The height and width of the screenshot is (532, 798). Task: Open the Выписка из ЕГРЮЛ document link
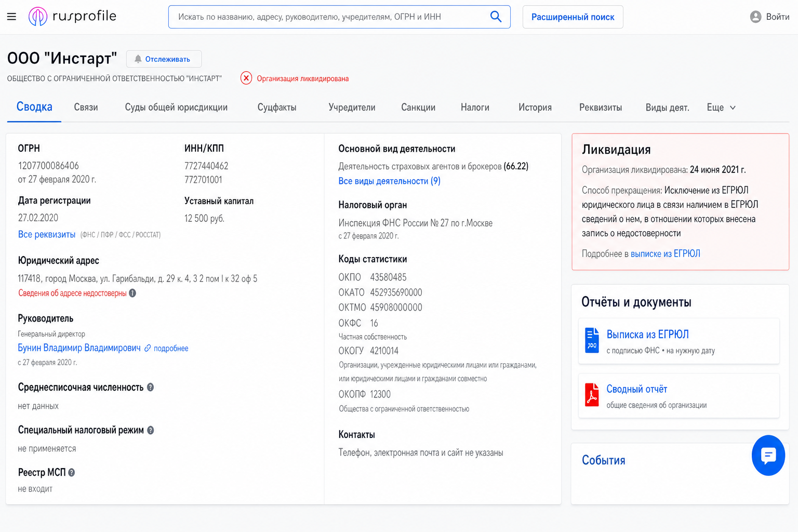coord(647,334)
